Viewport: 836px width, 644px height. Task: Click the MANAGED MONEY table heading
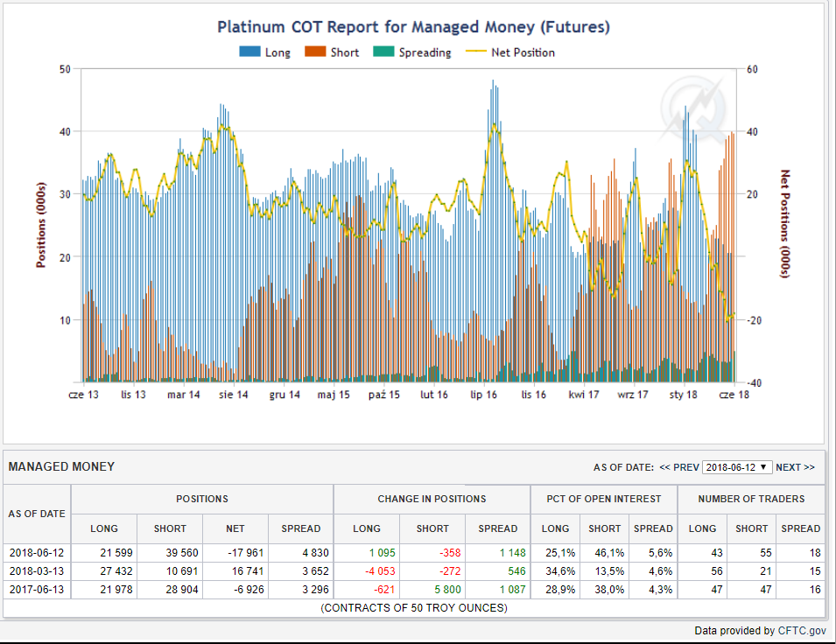[61, 466]
